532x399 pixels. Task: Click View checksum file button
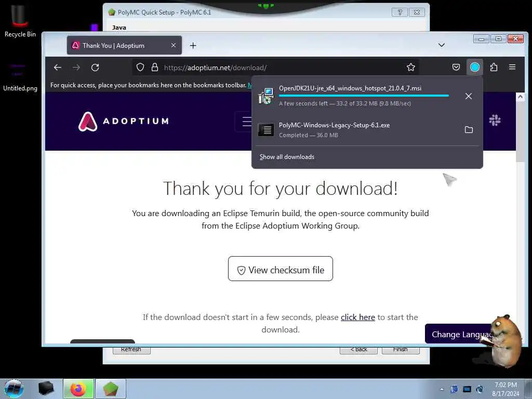(280, 269)
